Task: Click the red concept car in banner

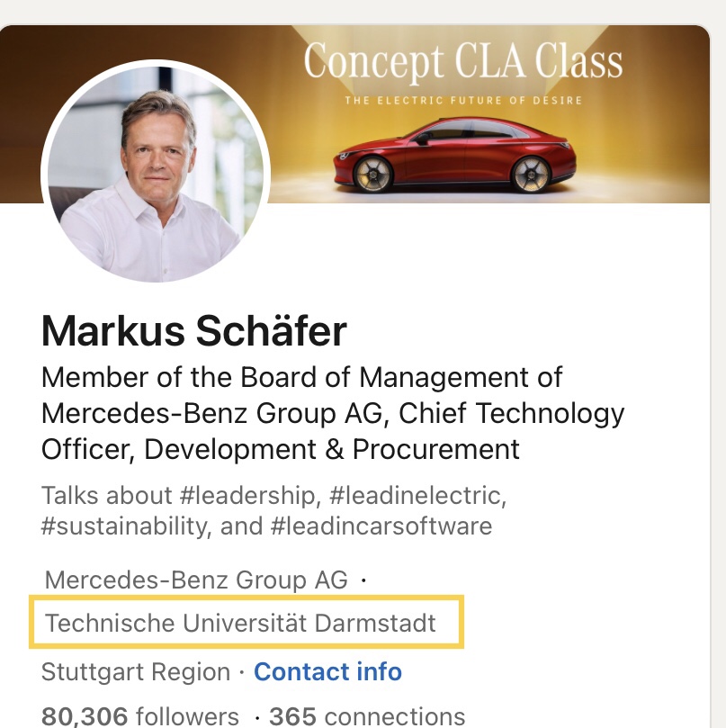Action: pos(455,156)
